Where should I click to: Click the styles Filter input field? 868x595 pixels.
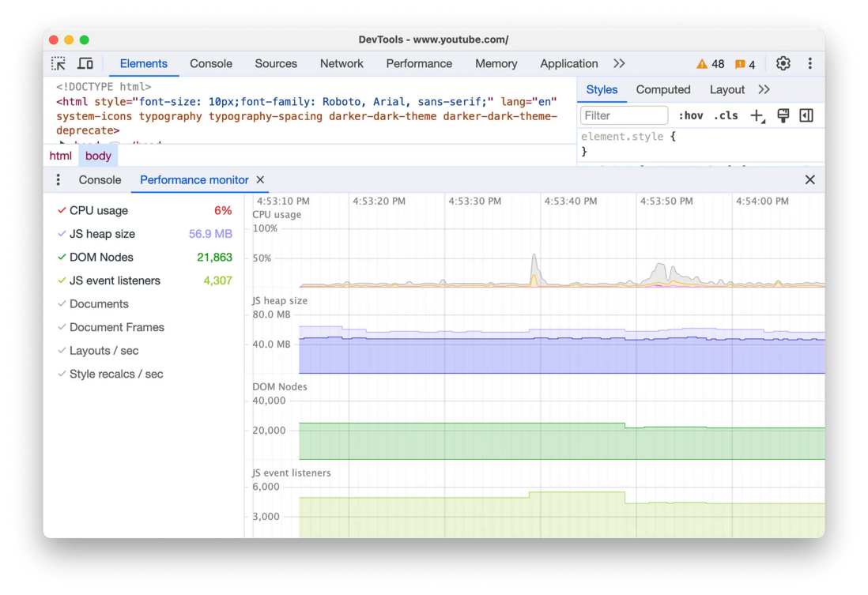(624, 115)
